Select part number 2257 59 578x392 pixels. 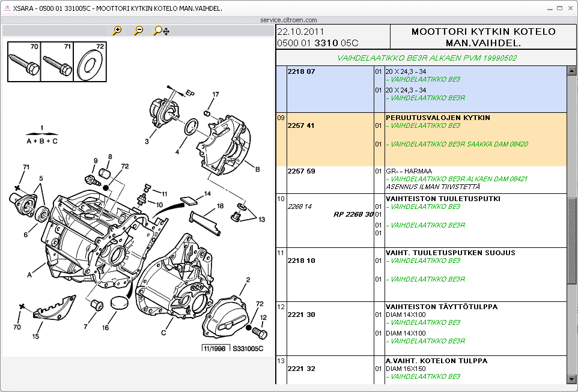pos(301,171)
